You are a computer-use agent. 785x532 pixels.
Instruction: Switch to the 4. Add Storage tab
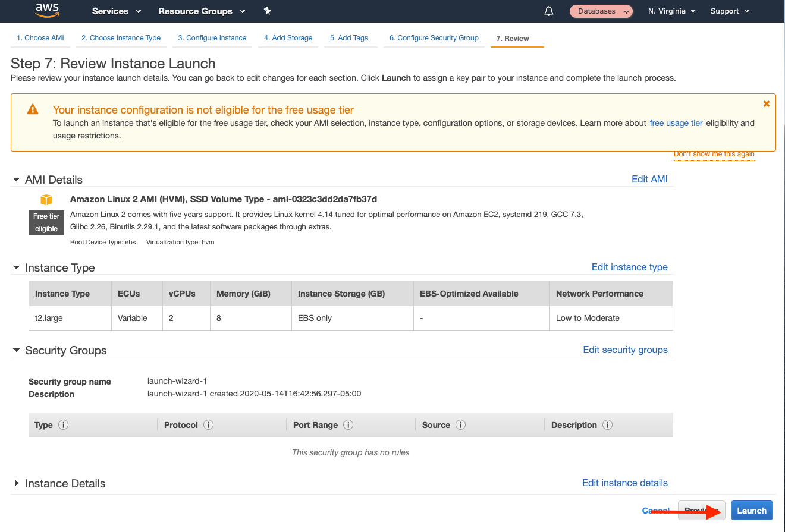pyautogui.click(x=288, y=38)
